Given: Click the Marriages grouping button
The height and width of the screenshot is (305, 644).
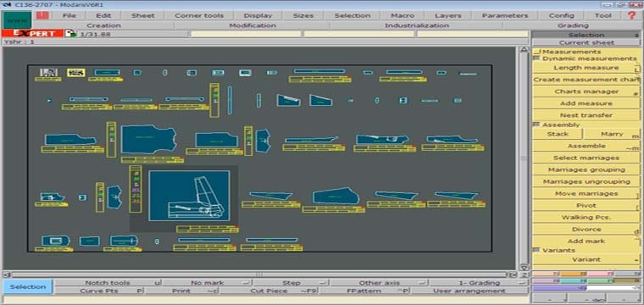Looking at the screenshot, I should [586, 169].
